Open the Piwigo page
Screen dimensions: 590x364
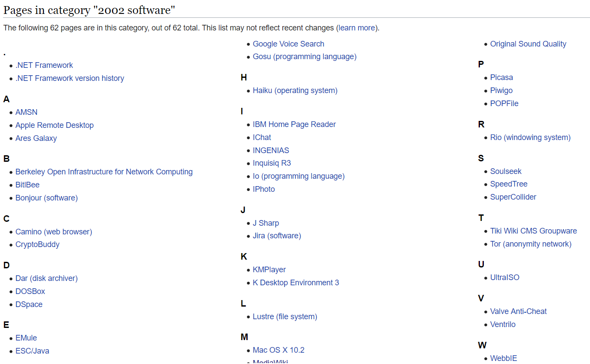click(501, 90)
